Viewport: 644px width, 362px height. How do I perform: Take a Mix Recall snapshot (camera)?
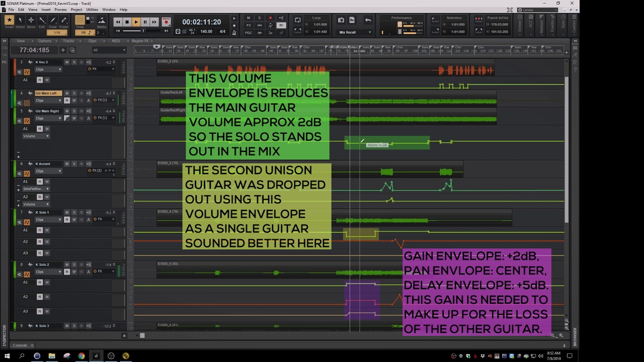[x=341, y=20]
